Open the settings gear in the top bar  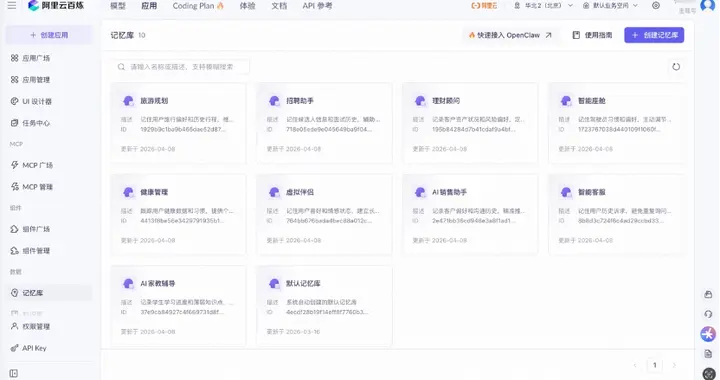click(656, 6)
